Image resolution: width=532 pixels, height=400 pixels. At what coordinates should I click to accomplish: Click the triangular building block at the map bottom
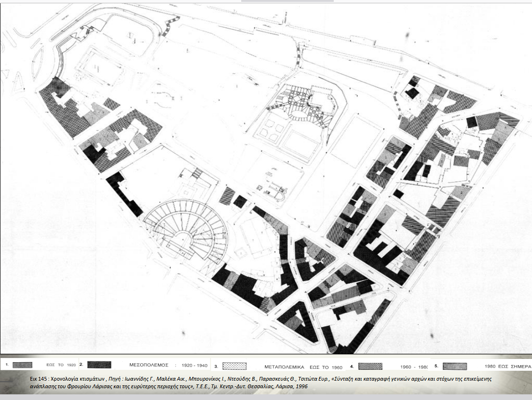[296, 321]
